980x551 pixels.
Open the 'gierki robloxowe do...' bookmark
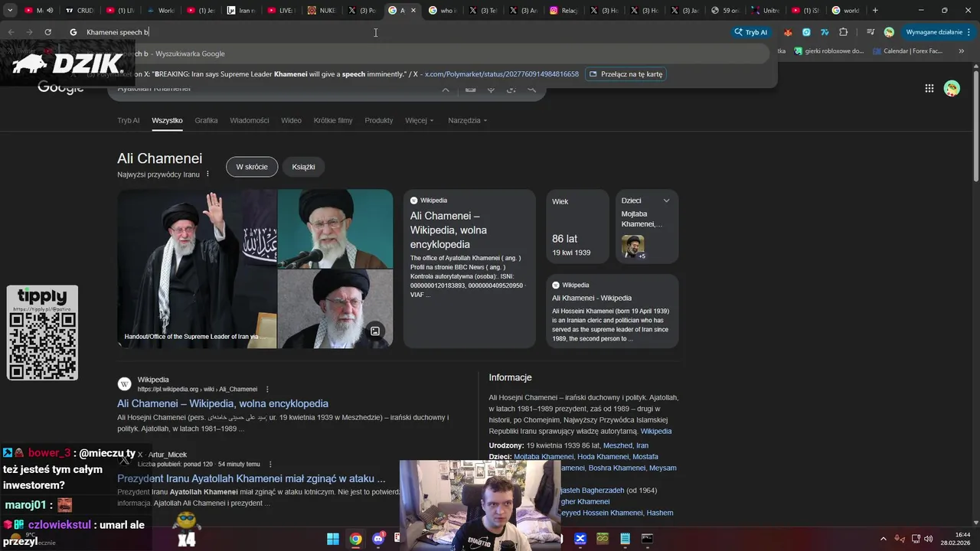(x=829, y=51)
